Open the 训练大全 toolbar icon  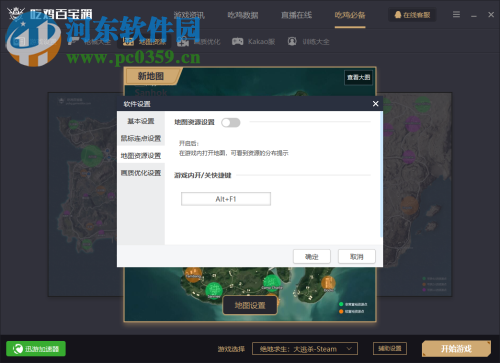click(292, 41)
